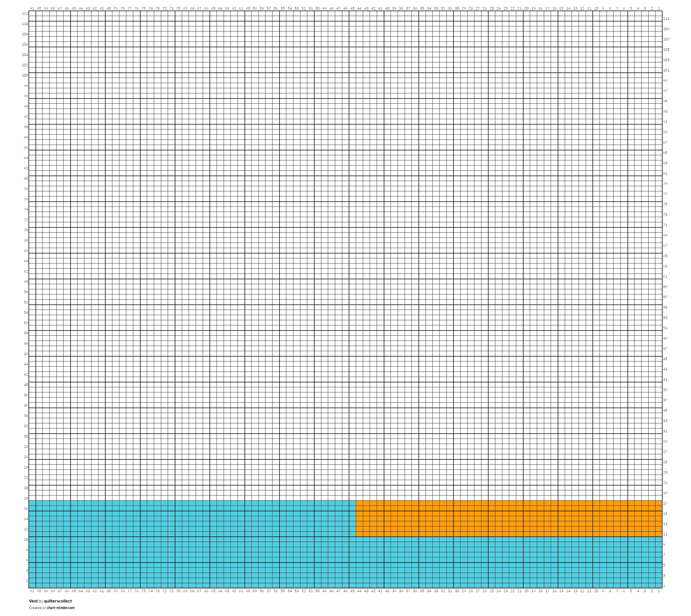Click row label 112 on left side
The height and width of the screenshot is (616, 691).
[25, 14]
